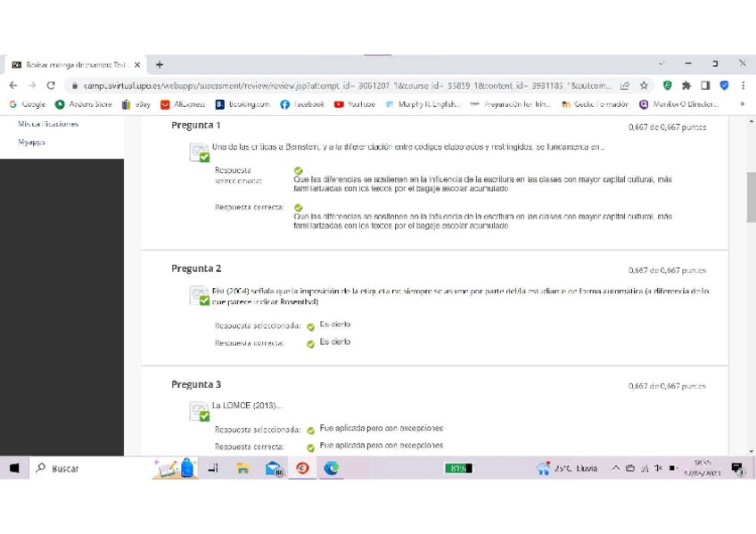Click the Pregunta 1 question status icon
The image size is (756, 534).
[x=199, y=153]
